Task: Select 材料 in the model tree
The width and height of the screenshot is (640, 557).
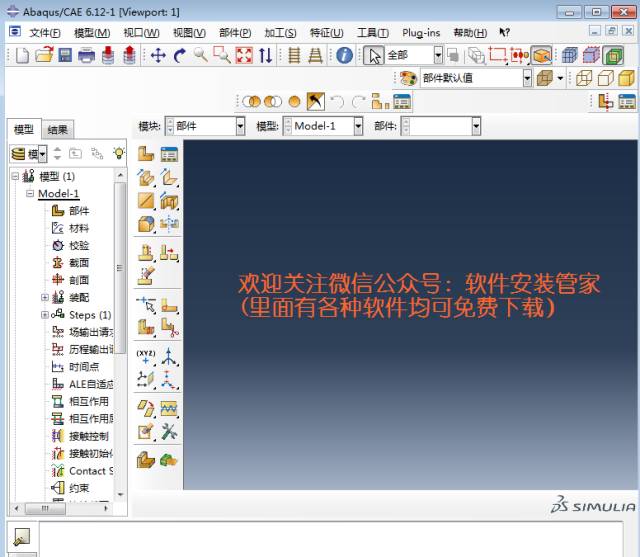Action: tap(79, 228)
